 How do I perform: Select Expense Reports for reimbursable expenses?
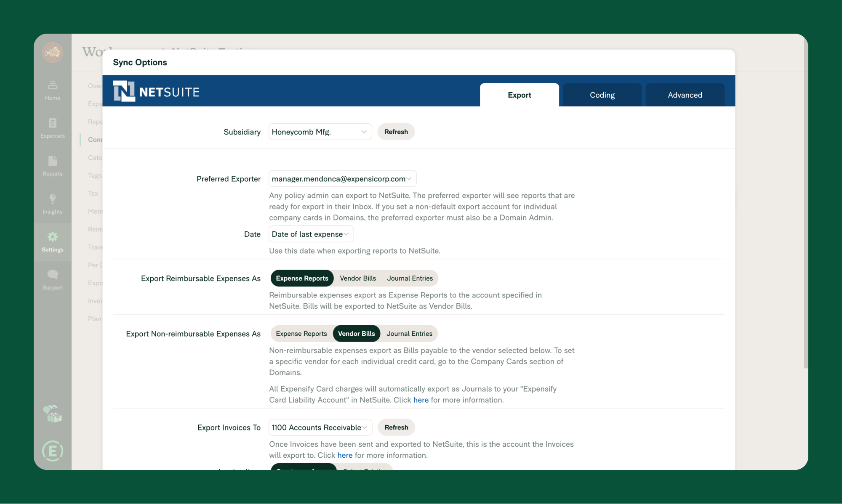302,278
